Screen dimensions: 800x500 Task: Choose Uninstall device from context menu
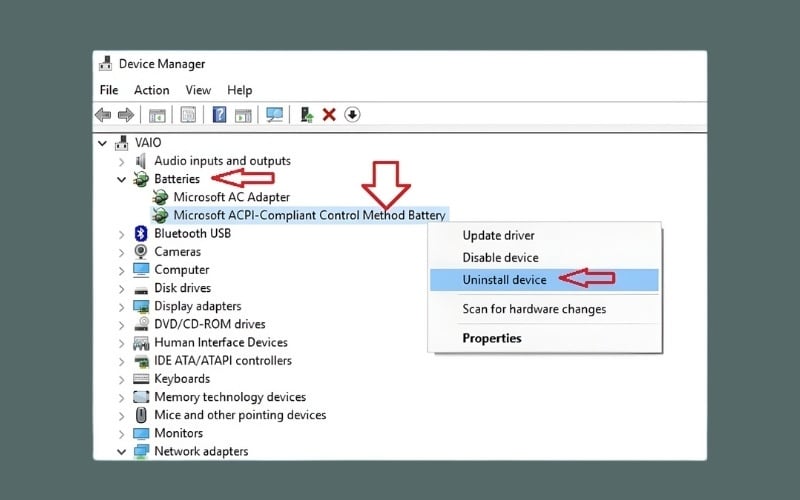tap(503, 280)
